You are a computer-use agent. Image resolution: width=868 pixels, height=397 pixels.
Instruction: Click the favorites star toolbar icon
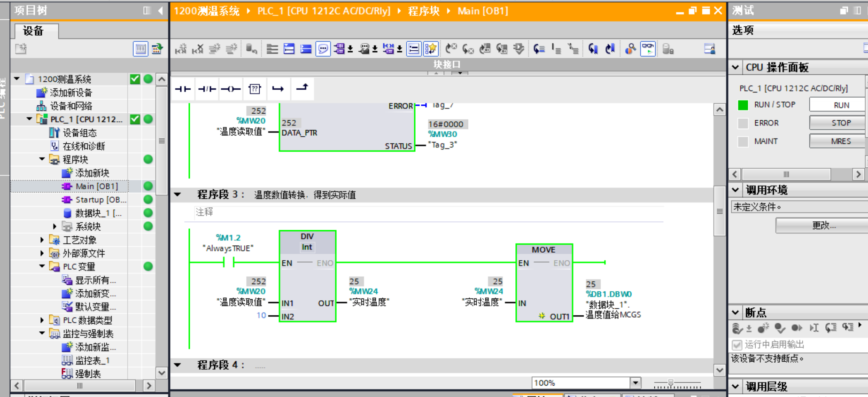430,49
